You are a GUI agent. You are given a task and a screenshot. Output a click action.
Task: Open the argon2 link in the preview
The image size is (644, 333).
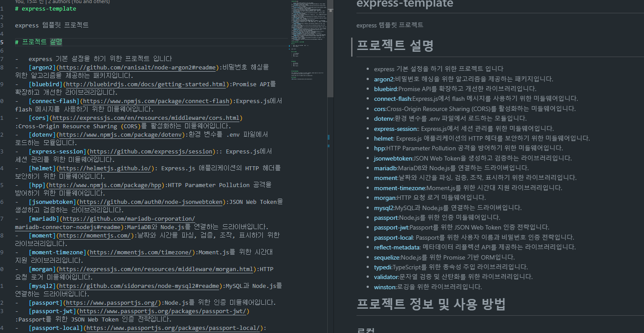point(384,79)
